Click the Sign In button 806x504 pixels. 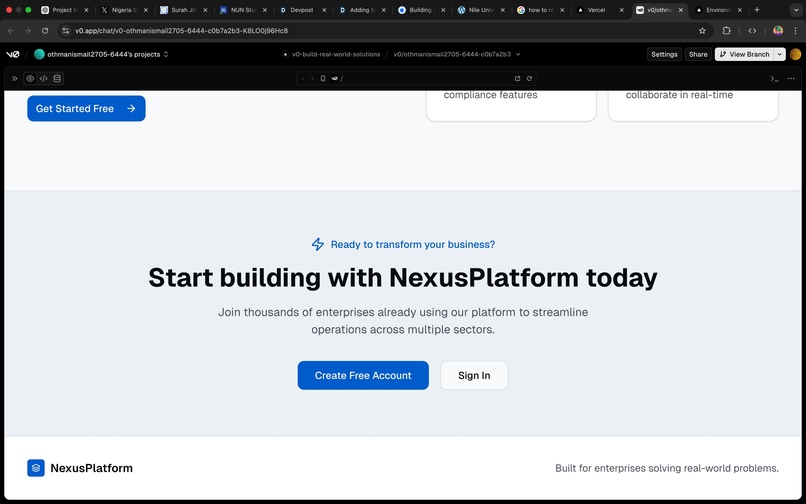(474, 375)
